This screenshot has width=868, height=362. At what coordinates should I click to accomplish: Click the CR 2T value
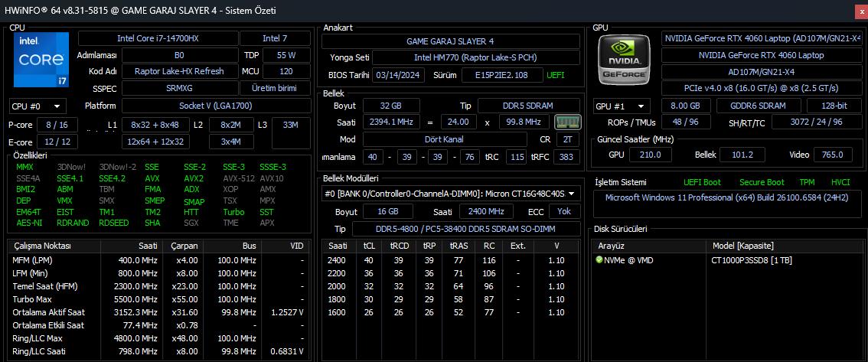click(x=569, y=139)
